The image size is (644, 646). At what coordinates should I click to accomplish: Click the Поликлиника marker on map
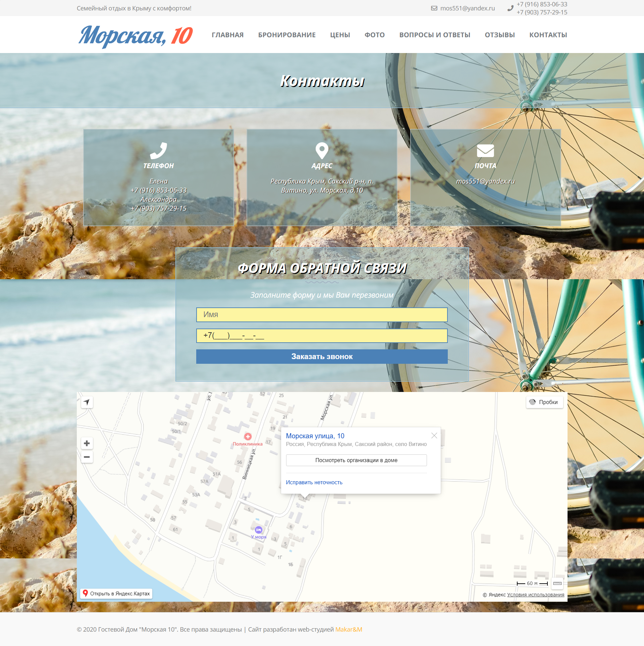248,437
